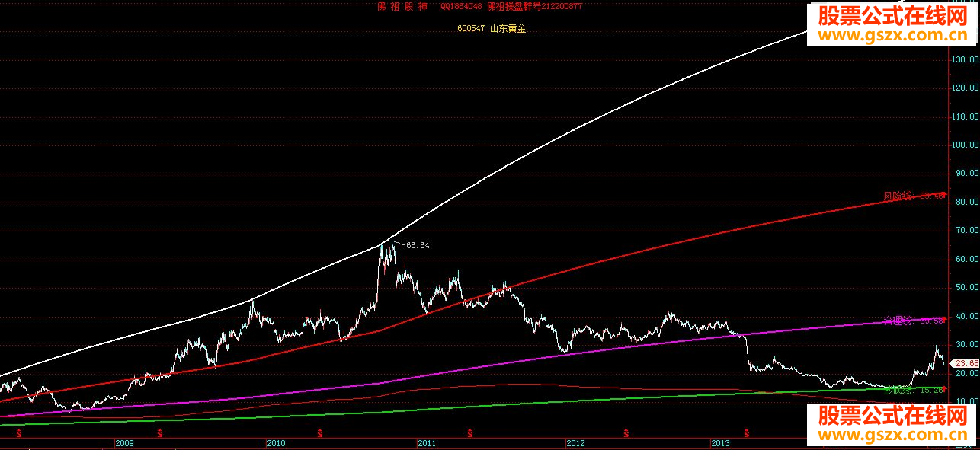Click the 40.00 price axis label

[966, 317]
